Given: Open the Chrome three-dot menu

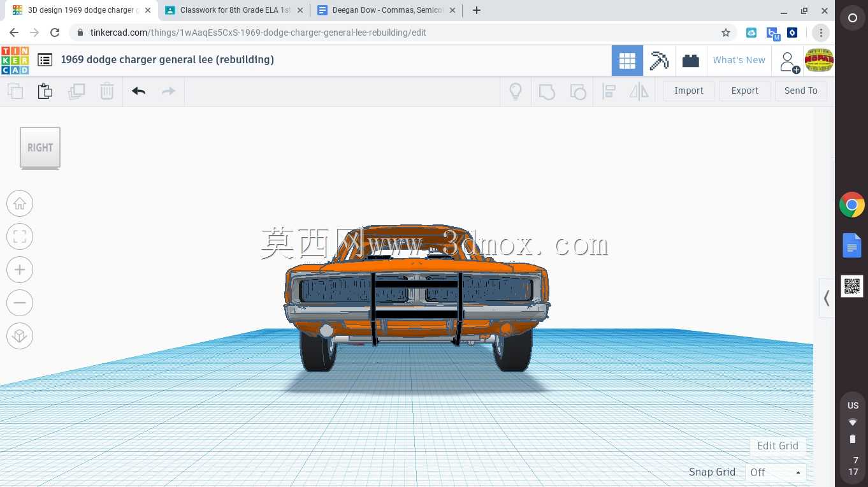Looking at the screenshot, I should coord(821,33).
